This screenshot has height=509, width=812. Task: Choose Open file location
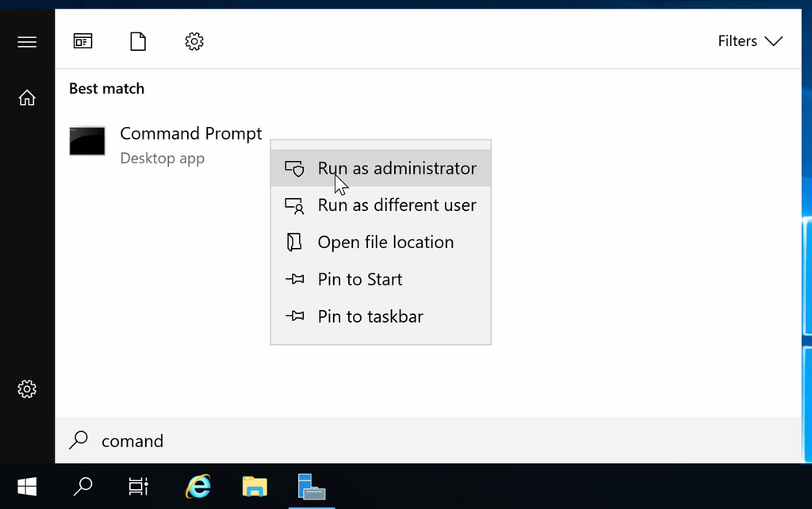[x=381, y=243]
